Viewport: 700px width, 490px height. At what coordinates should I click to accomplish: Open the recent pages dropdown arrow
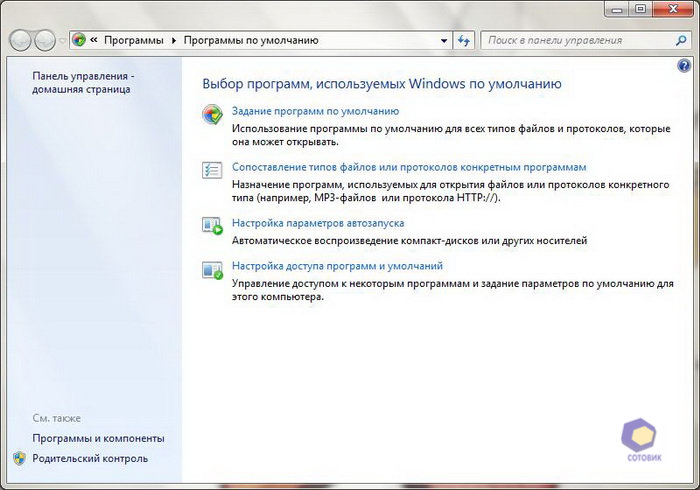pyautogui.click(x=63, y=41)
